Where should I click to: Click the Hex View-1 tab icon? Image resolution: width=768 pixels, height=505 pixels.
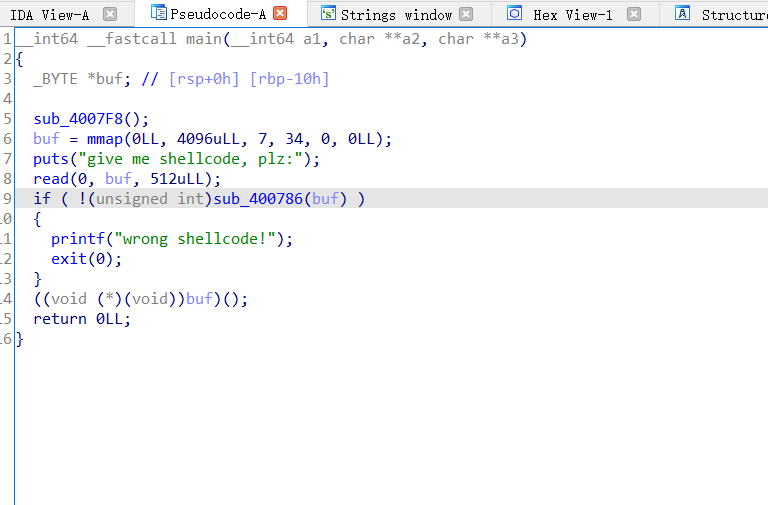[514, 13]
